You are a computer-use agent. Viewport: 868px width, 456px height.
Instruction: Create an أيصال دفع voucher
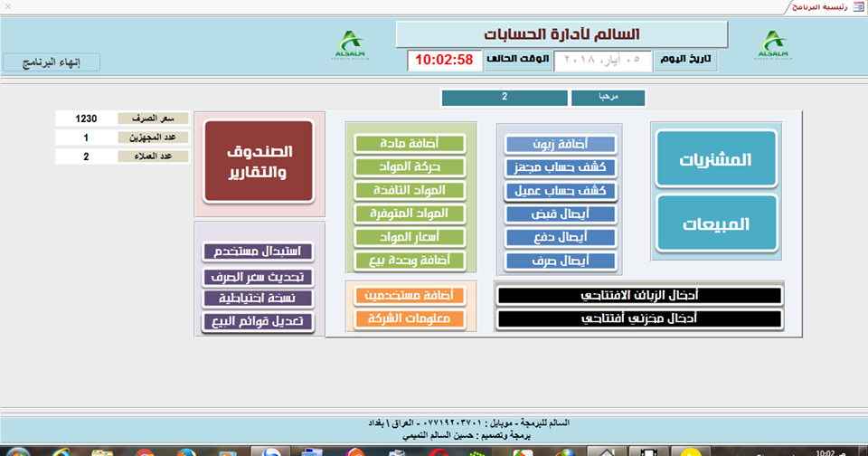[x=561, y=238]
